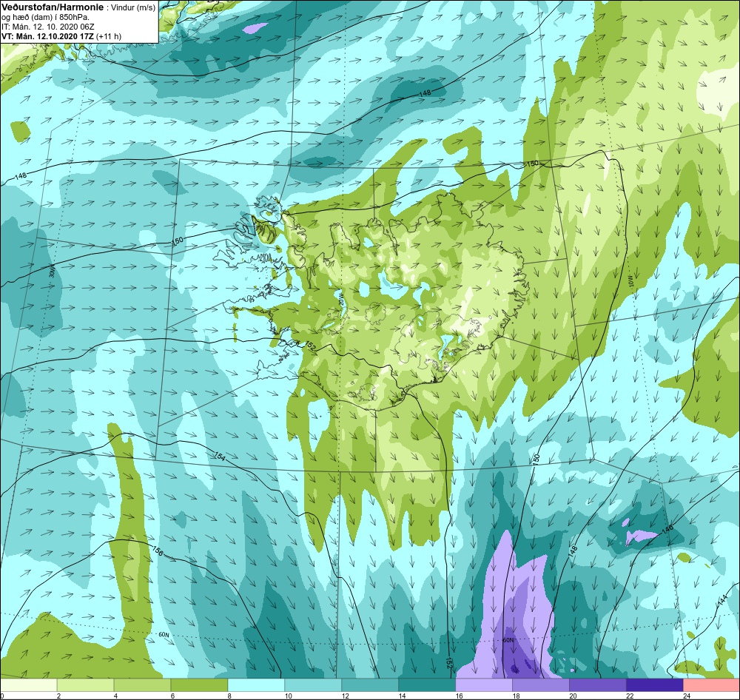Click the legend value 6
This screenshot has height=700, width=740.
(x=172, y=696)
